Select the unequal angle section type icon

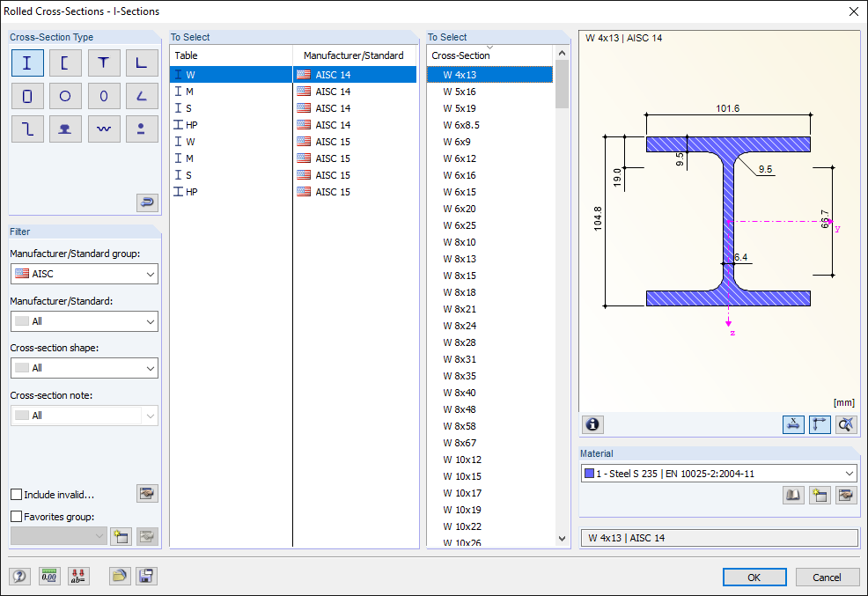[x=142, y=96]
